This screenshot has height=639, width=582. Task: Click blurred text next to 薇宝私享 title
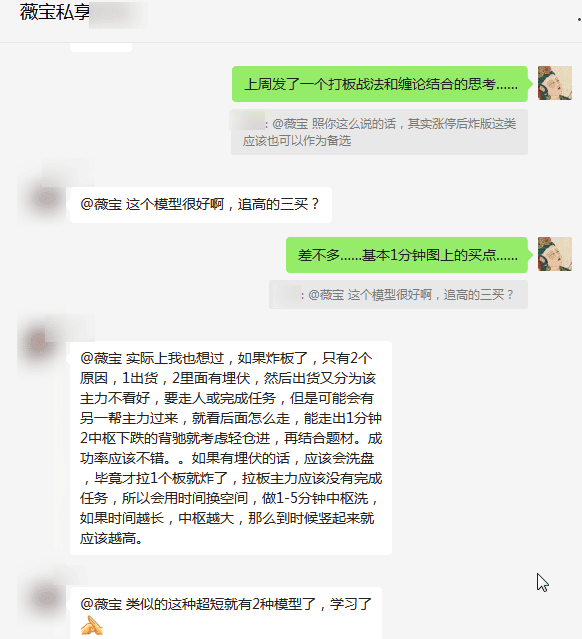pyautogui.click(x=118, y=15)
